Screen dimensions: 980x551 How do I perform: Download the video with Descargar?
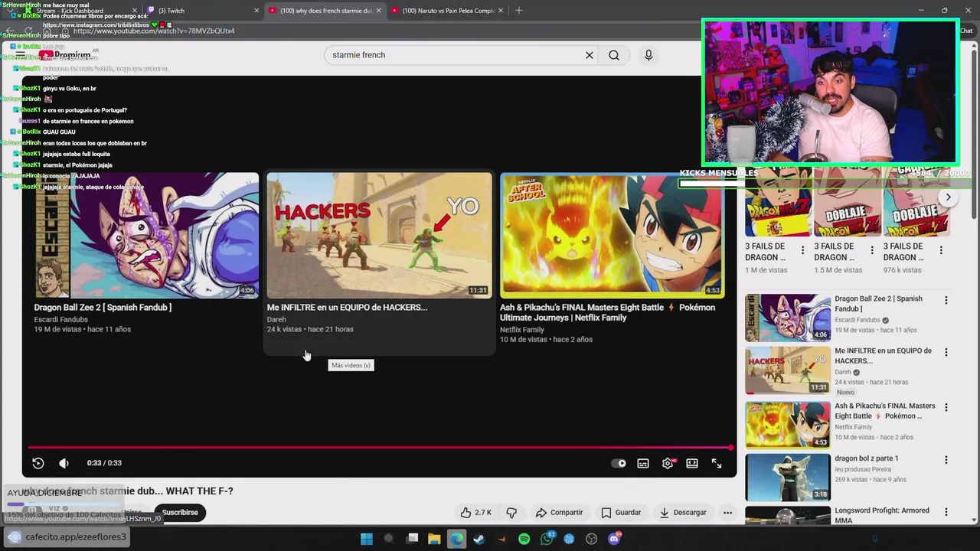click(683, 513)
